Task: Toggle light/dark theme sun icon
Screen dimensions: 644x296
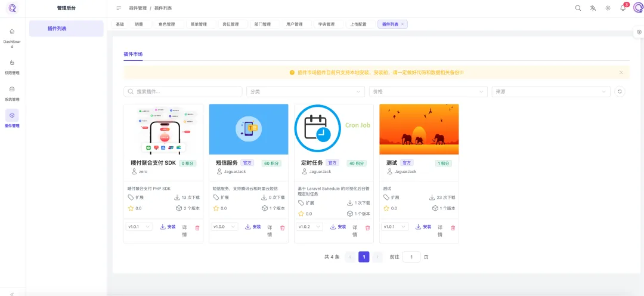Action: pos(608,8)
